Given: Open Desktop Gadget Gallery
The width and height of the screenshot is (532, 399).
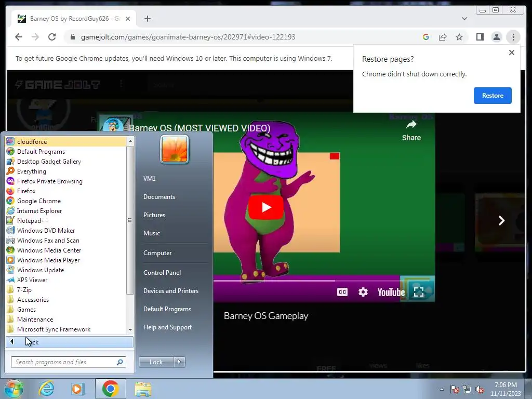Looking at the screenshot, I should 65,161.
